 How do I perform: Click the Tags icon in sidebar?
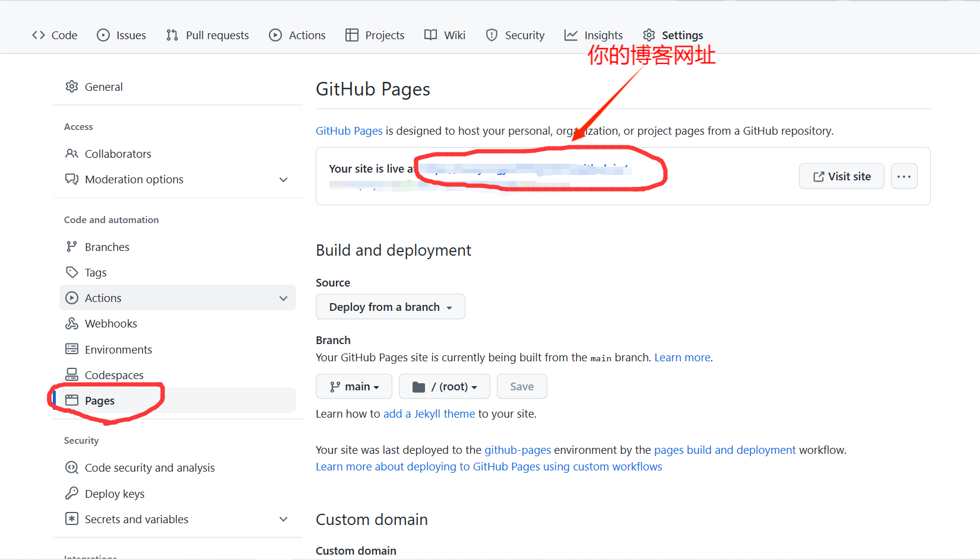72,272
